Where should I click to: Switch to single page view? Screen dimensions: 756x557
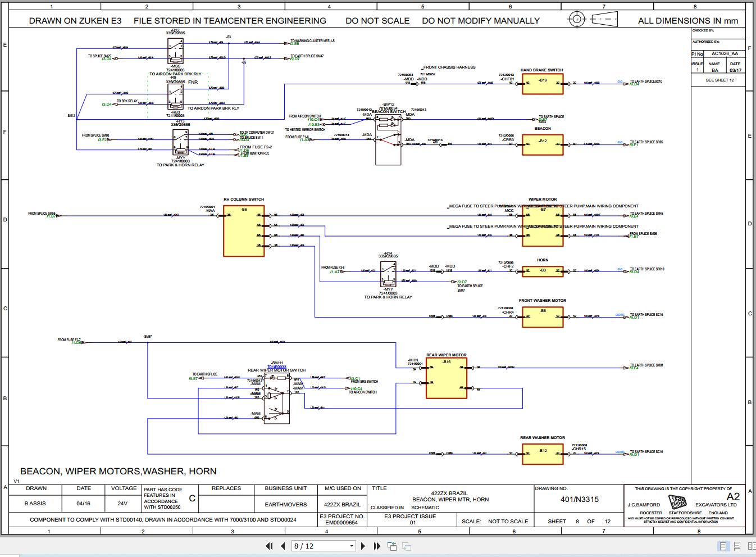723,546
